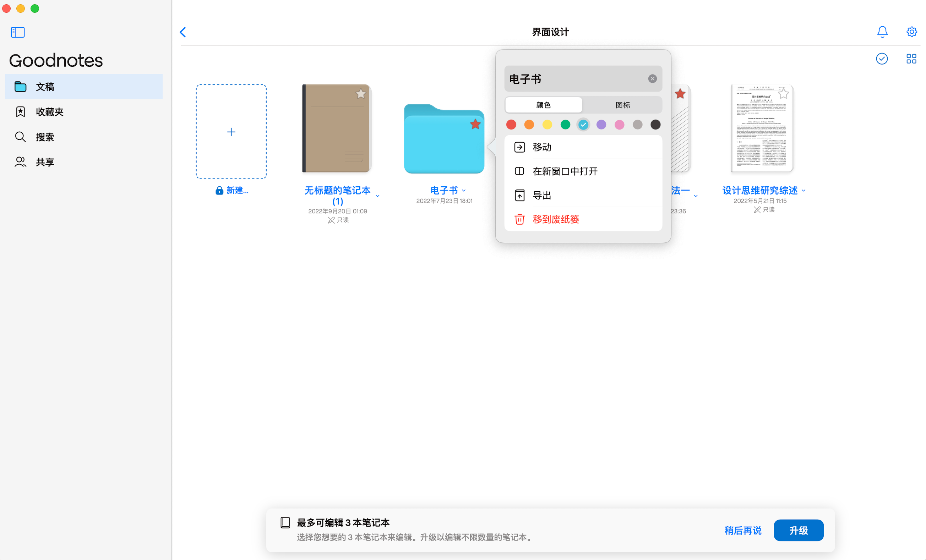The image size is (926, 560).
Task: Toggle favorite star on 无标题的笔记本 cover
Action: [360, 94]
